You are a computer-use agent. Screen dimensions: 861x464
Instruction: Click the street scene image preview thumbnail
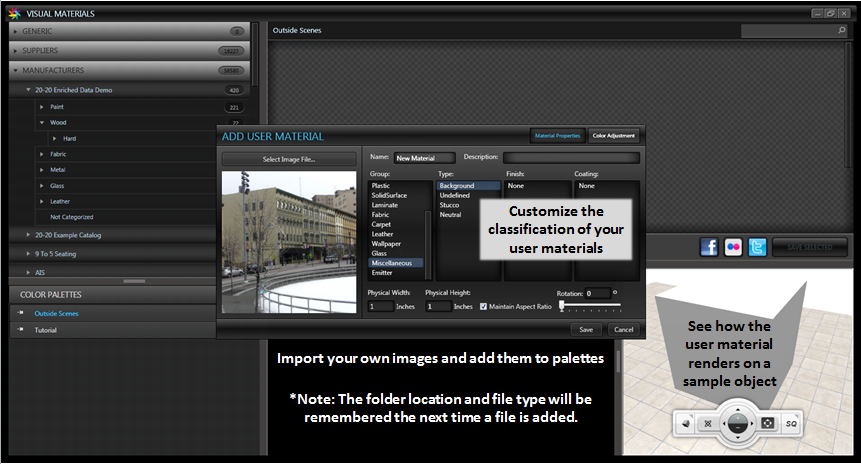click(x=289, y=242)
